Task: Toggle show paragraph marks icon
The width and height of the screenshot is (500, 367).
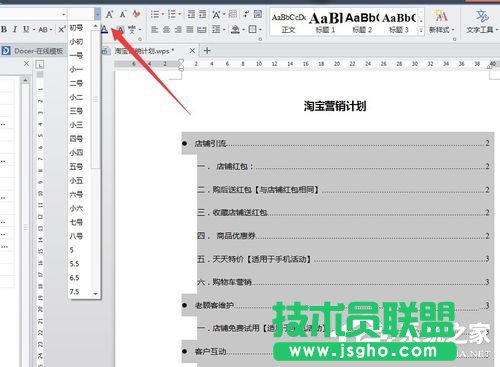Action: [x=246, y=14]
